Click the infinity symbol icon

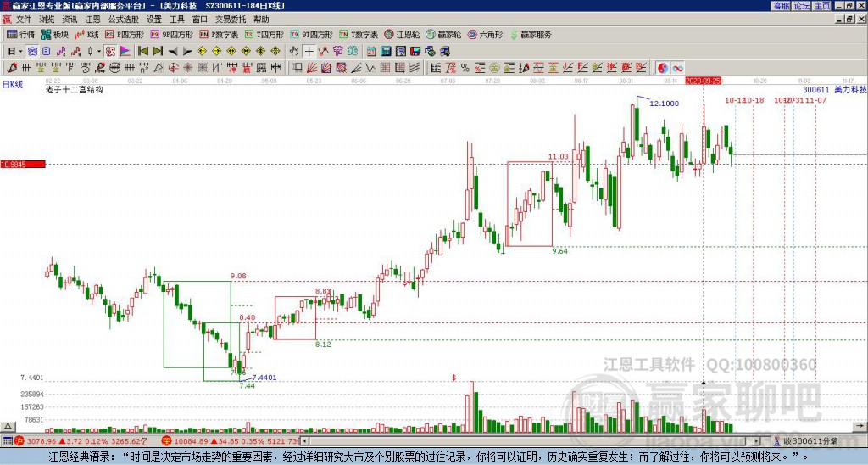pos(677,68)
